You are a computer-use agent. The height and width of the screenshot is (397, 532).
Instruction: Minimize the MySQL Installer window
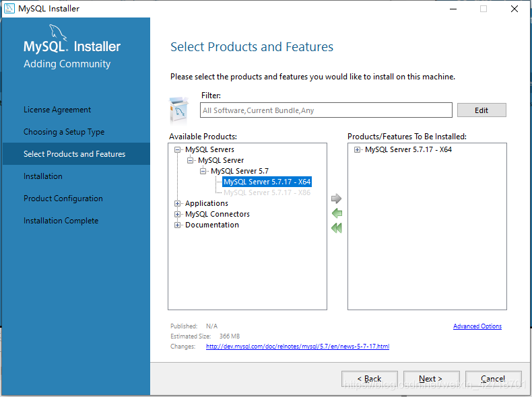pos(453,9)
